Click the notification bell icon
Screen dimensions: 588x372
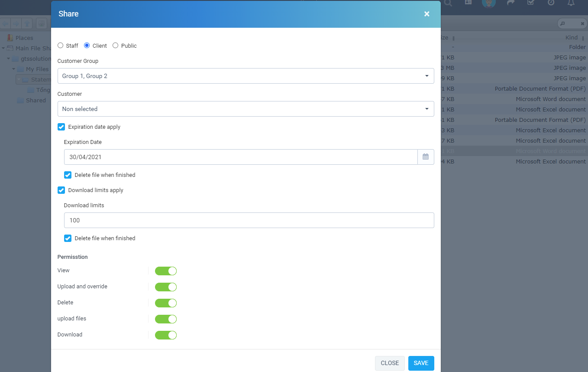pos(571,3)
